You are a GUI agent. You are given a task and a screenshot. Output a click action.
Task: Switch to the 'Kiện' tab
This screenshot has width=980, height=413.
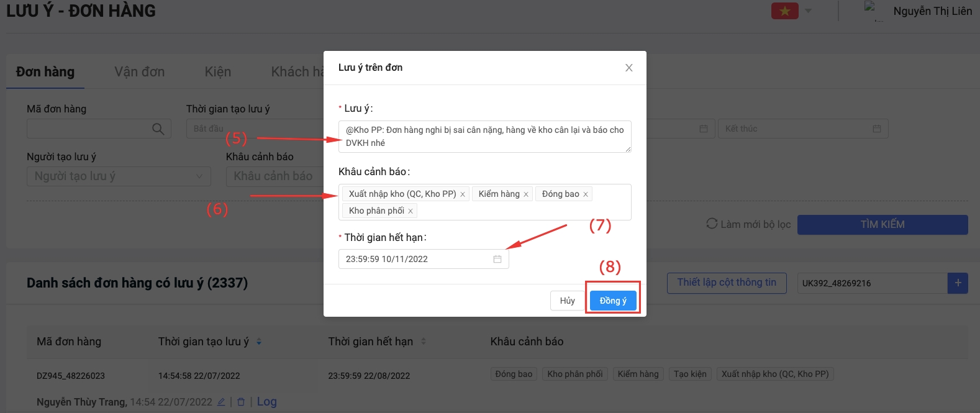218,72
